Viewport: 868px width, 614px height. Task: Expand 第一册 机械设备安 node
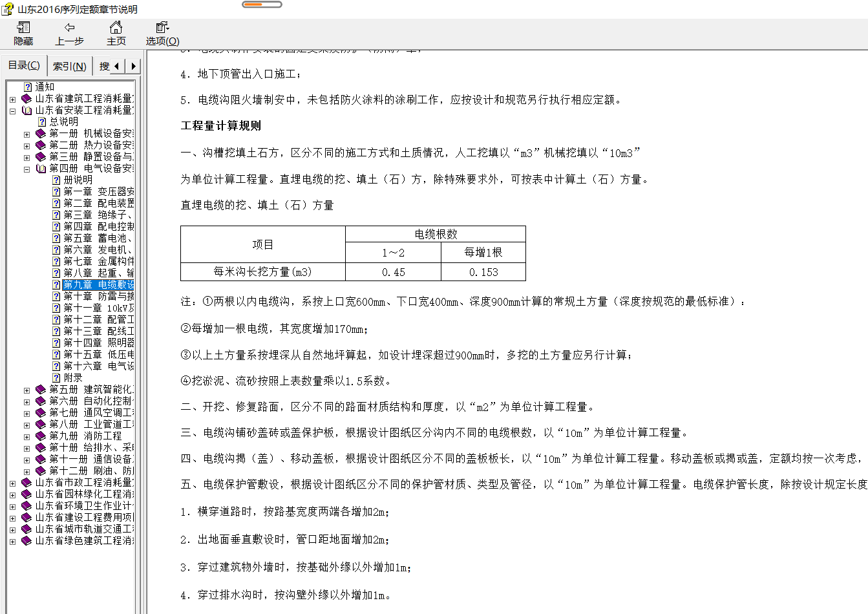click(26, 134)
